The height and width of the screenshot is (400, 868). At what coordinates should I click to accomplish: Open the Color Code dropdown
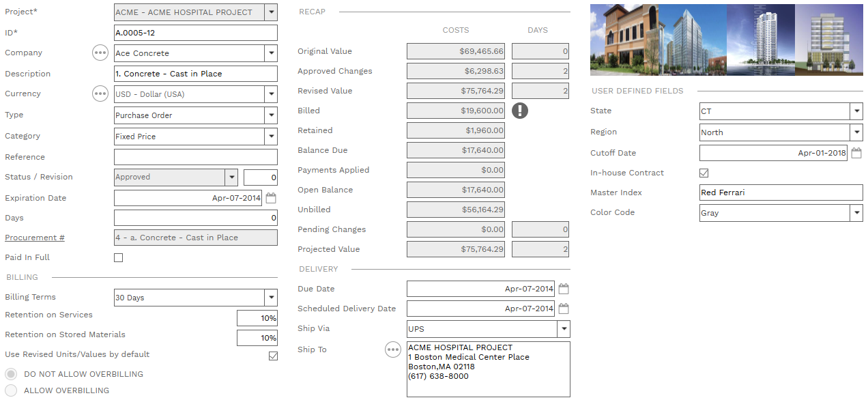point(856,213)
